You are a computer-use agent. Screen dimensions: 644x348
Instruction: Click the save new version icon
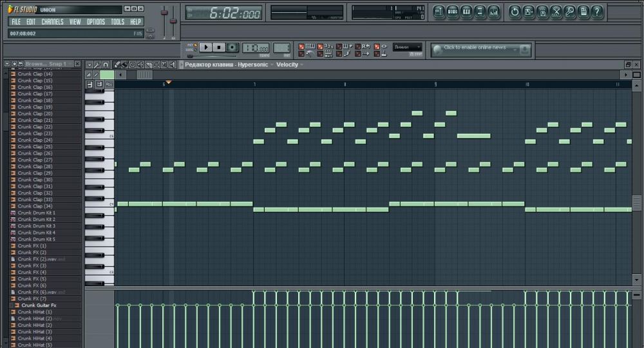(x=542, y=12)
